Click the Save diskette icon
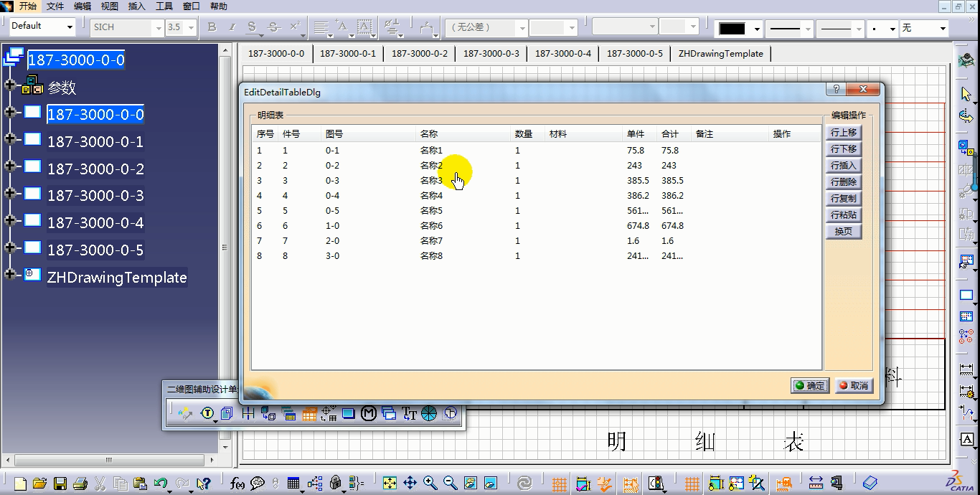The height and width of the screenshot is (495, 980). click(x=61, y=483)
